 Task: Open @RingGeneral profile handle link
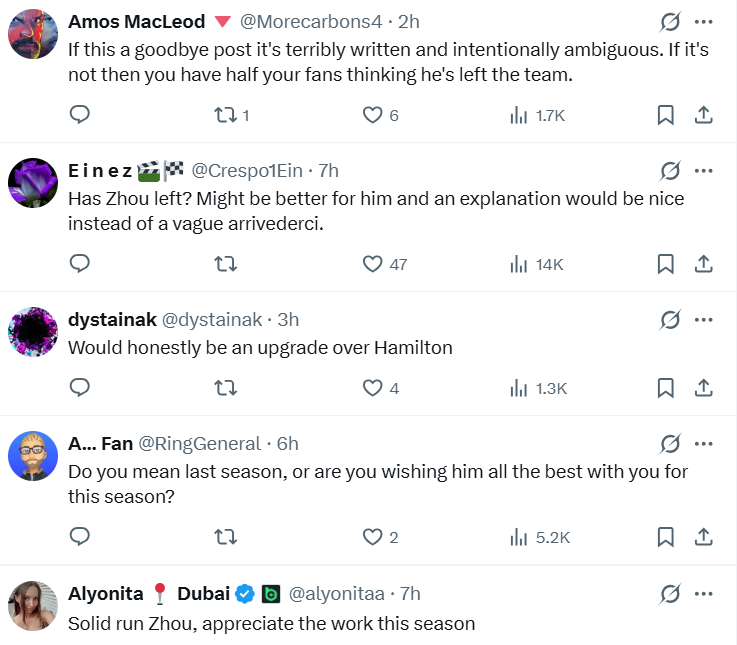pyautogui.click(x=199, y=443)
